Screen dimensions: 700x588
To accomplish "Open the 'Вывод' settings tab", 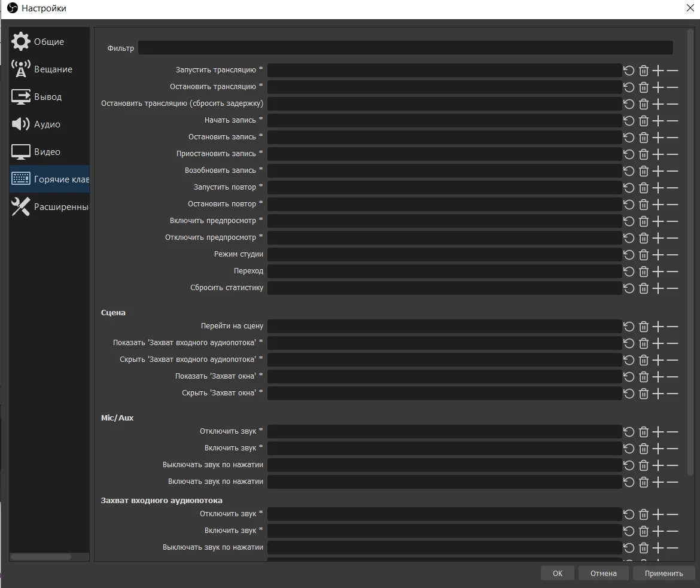I will click(x=49, y=97).
